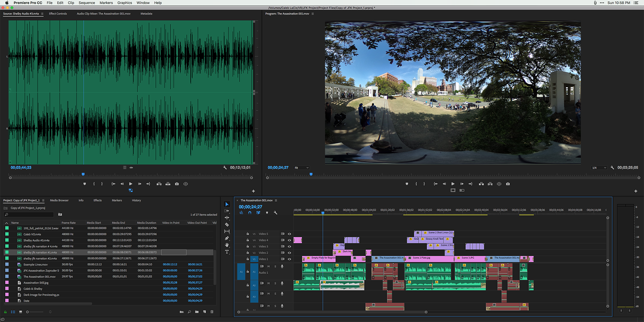
Task: Choose the Type tool
Action: coord(227,252)
